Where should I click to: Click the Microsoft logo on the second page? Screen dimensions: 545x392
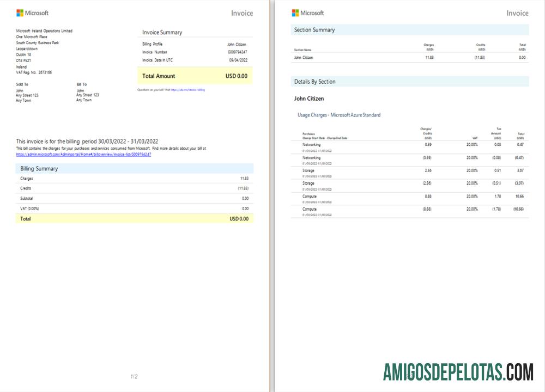tap(308, 13)
